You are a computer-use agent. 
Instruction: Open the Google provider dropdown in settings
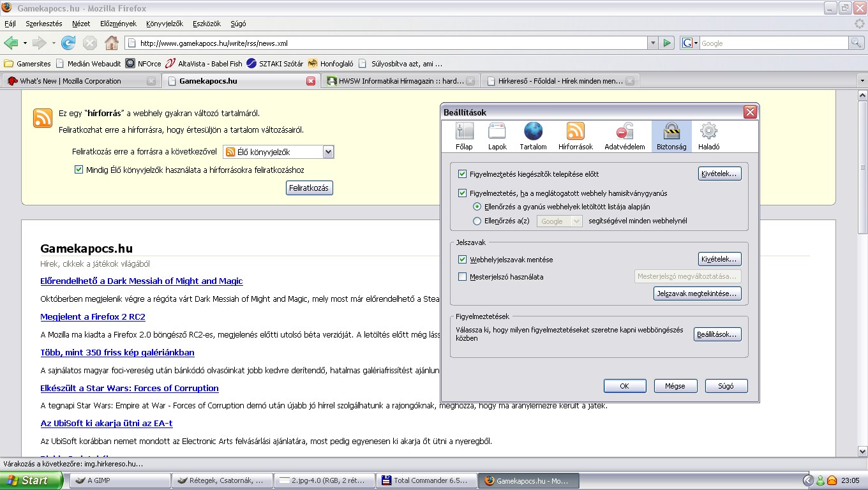point(560,221)
